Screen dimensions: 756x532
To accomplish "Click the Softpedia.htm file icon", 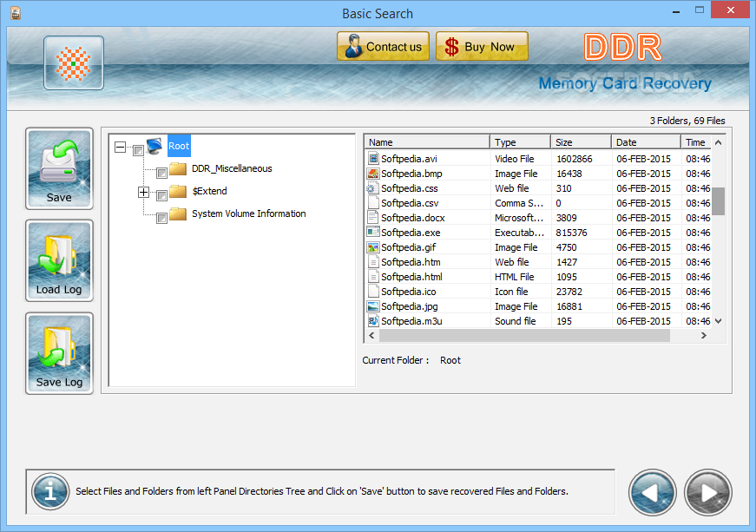I will [373, 262].
